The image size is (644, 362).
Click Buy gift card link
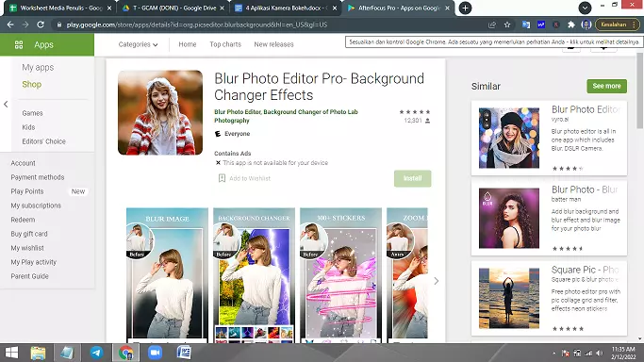click(29, 234)
